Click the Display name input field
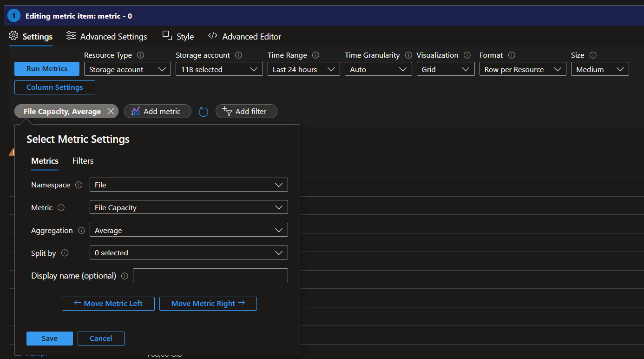 (x=210, y=275)
